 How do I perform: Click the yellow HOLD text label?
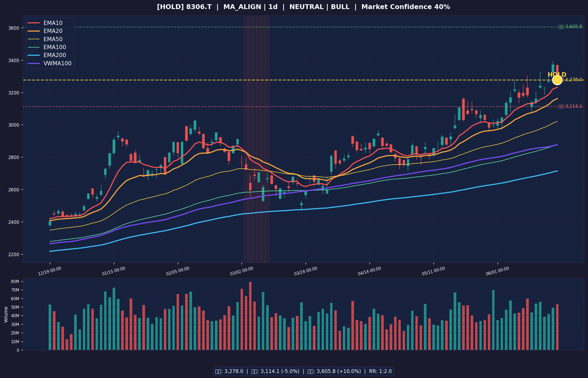(557, 75)
